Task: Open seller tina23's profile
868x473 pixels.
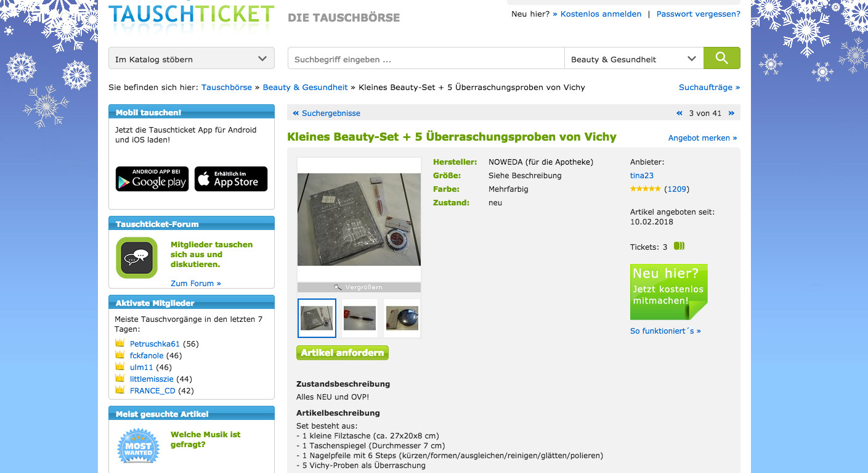Action: [642, 176]
